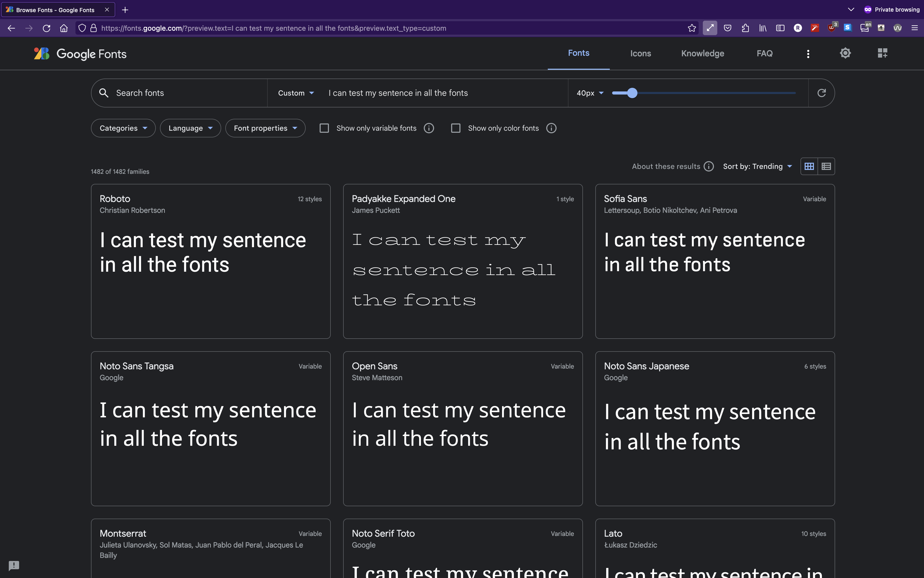
Task: Expand the Categories filter
Action: pos(123,128)
